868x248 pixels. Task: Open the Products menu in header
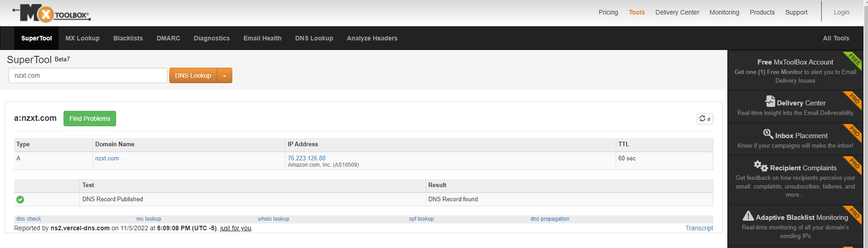(x=762, y=12)
